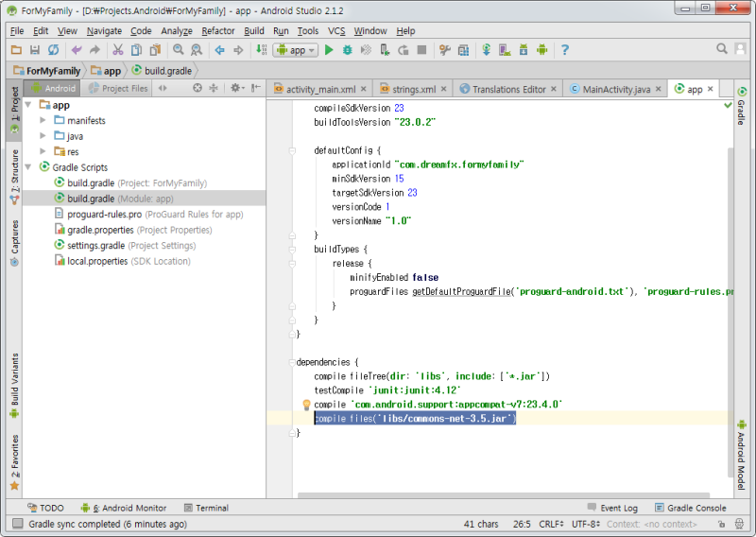Close the strings.xml tab
This screenshot has height=537, width=756.
tap(443, 89)
